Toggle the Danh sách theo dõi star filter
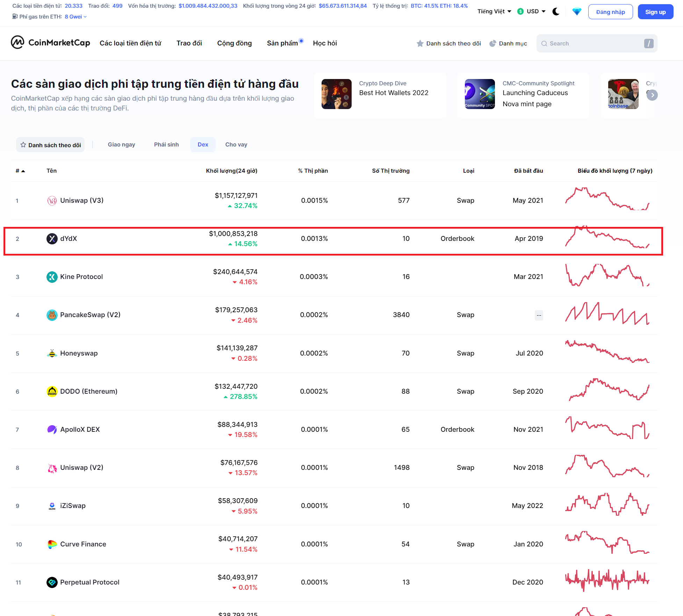Screen dimensions: 683x616 point(50,145)
